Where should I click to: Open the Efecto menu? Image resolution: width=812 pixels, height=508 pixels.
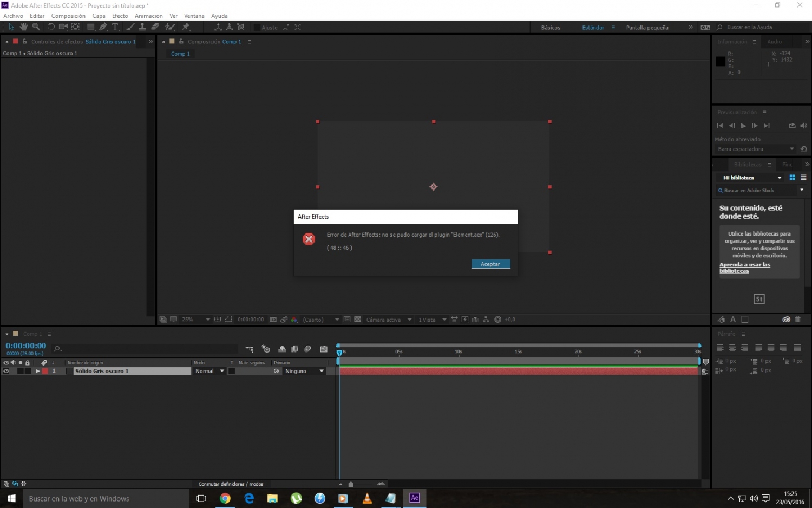(x=120, y=16)
